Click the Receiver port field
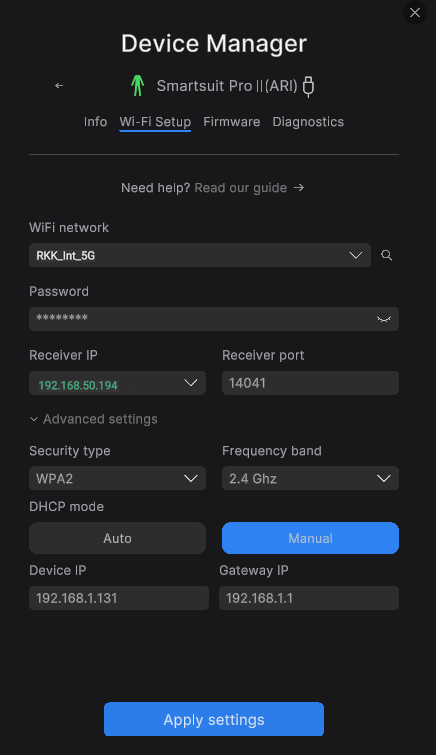 [310, 383]
